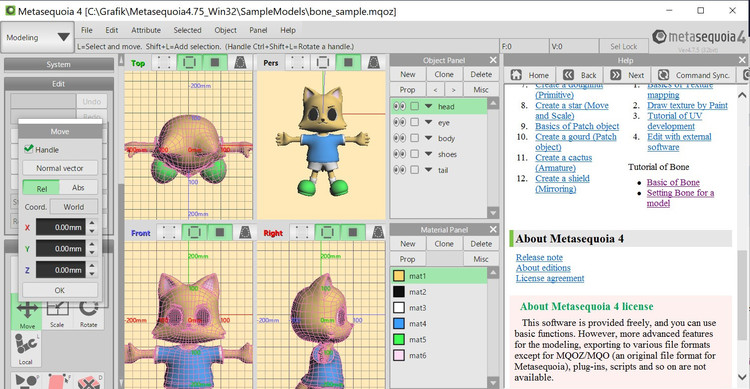Open the Panel menu
Viewport: 750px width, 389px height.
click(258, 30)
